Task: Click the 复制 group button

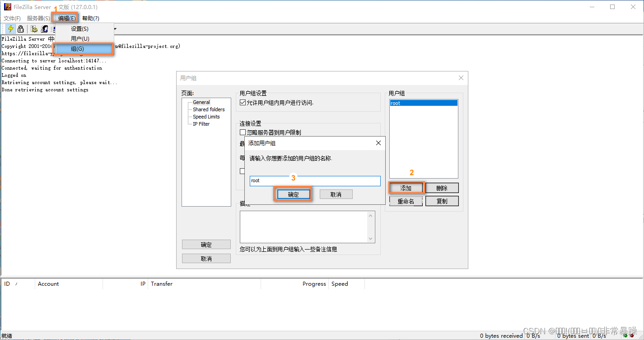Action: [x=442, y=201]
